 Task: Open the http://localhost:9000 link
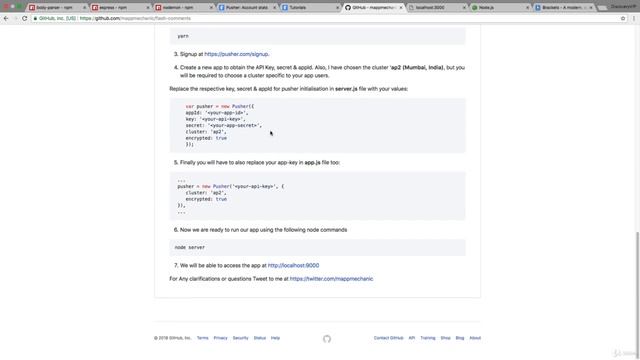[x=293, y=266]
